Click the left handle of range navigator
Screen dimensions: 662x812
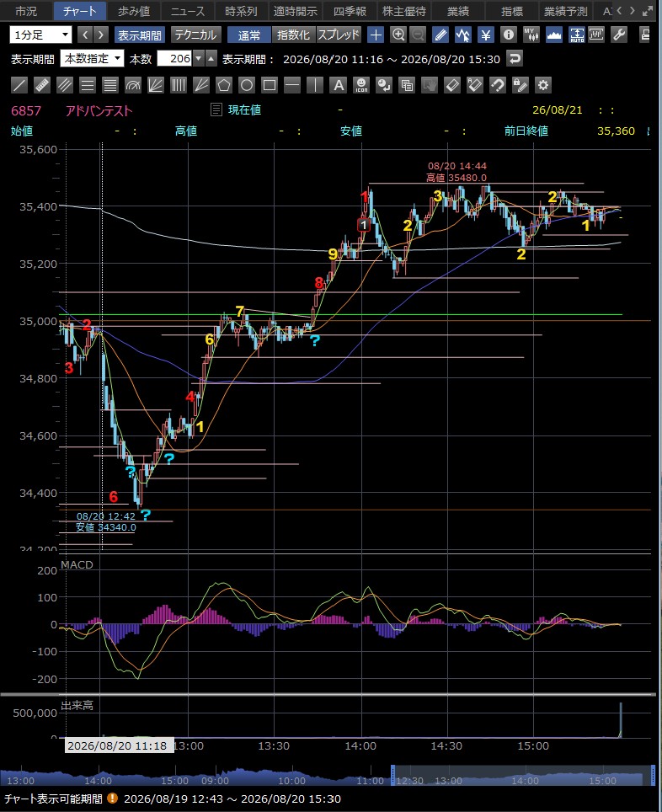pyautogui.click(x=392, y=775)
